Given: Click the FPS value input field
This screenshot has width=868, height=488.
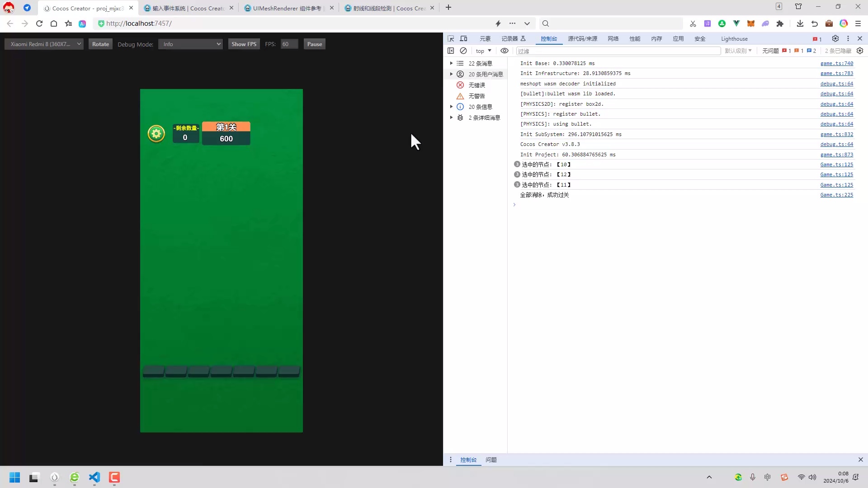Looking at the screenshot, I should coord(288,44).
